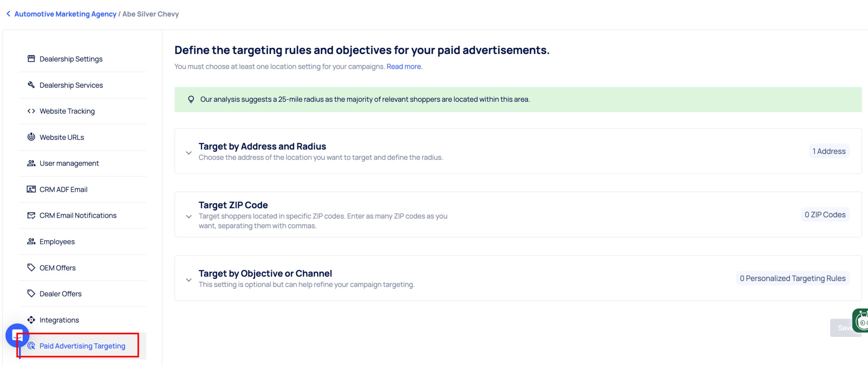The height and width of the screenshot is (366, 868).
Task: Click the Website URLs icon
Action: click(31, 137)
